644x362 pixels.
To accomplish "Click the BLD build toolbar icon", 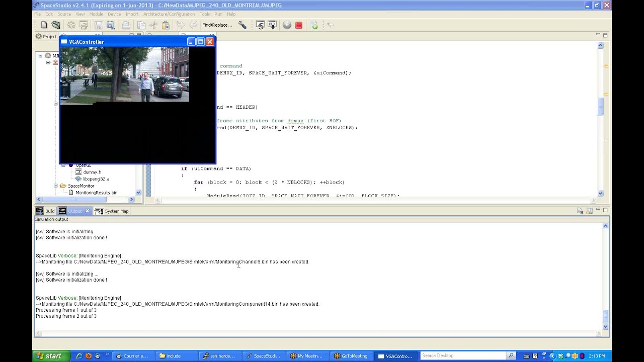I will pos(272,25).
